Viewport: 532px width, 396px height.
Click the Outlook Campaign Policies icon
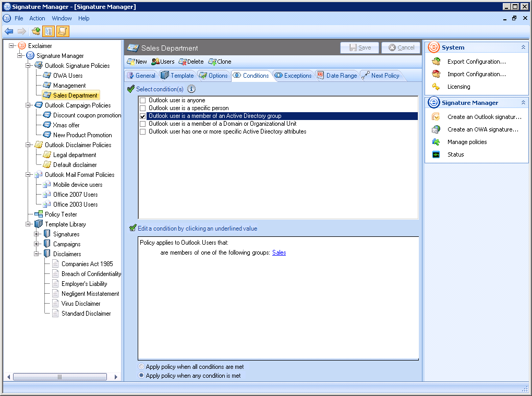click(39, 105)
